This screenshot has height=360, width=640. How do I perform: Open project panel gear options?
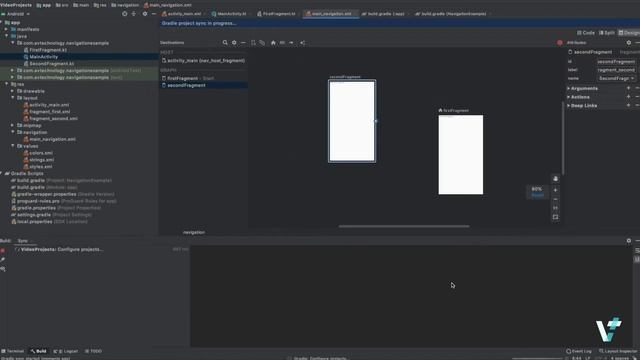(144, 14)
